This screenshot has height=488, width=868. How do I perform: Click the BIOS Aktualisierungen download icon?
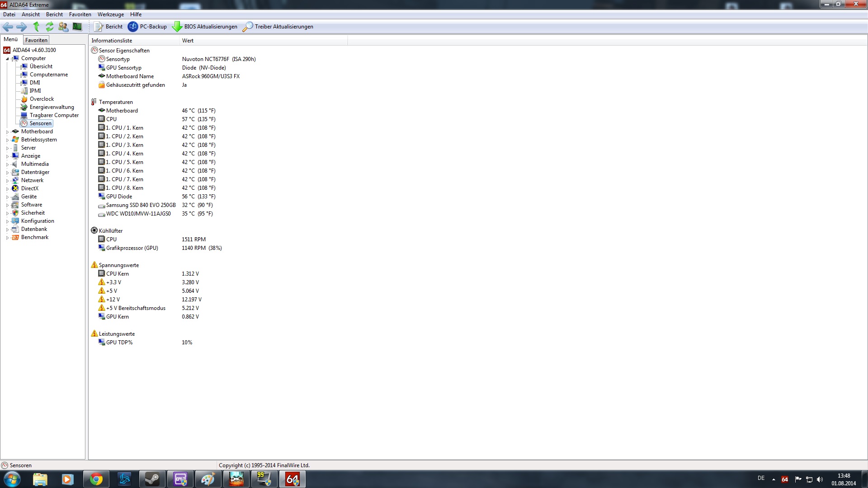(177, 27)
